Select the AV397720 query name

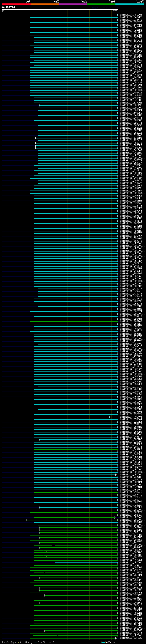click(8, 7)
